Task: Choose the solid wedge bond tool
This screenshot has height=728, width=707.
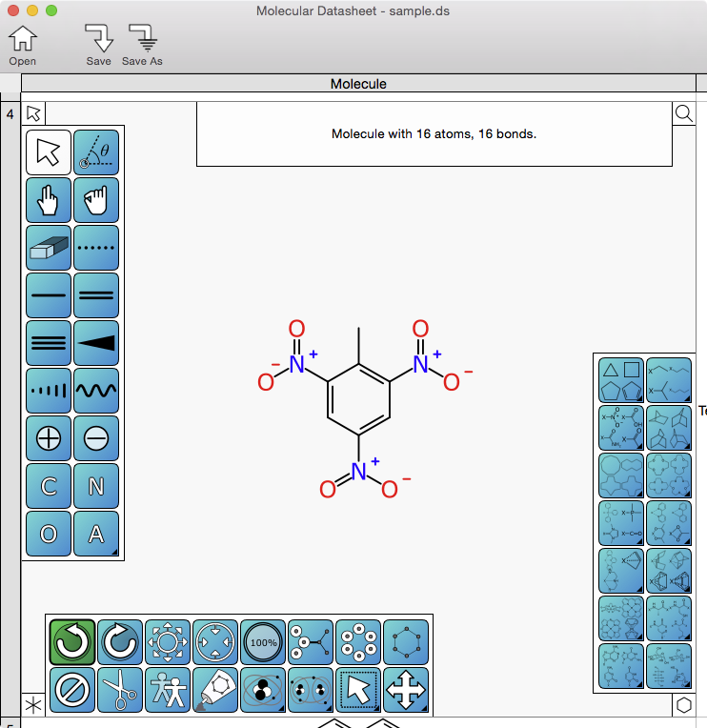Action: 96,343
